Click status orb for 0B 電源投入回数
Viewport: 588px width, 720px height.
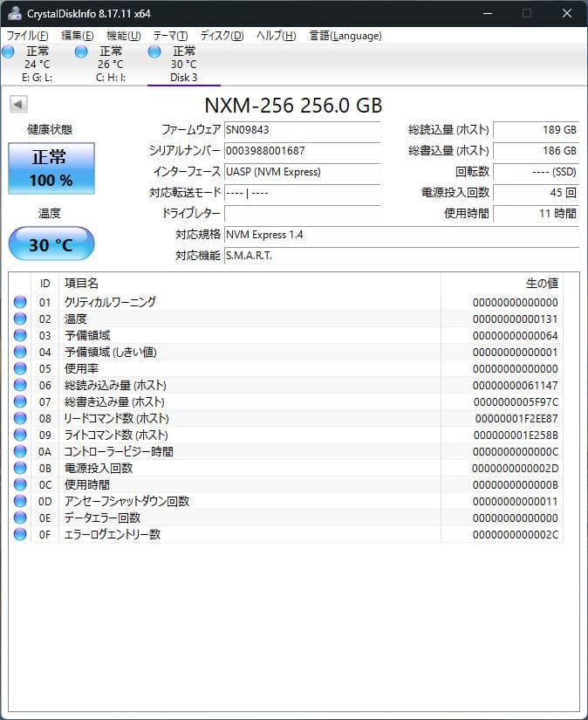(x=20, y=468)
